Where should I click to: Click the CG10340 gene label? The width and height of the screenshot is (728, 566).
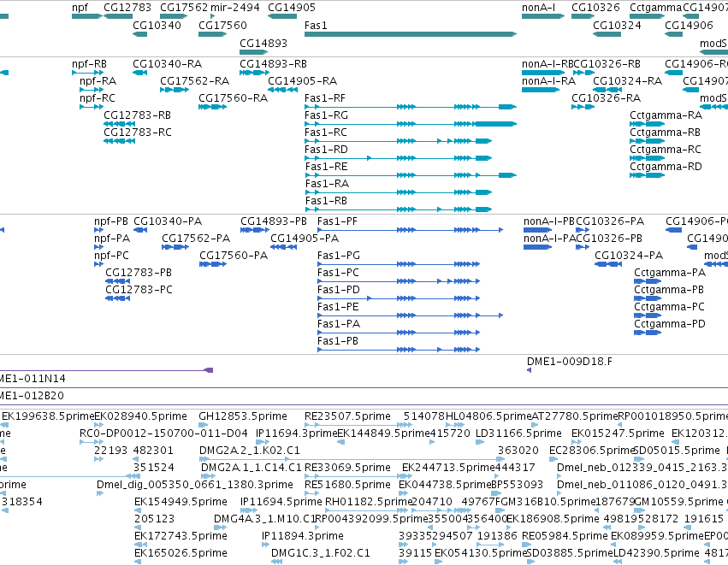point(157,25)
